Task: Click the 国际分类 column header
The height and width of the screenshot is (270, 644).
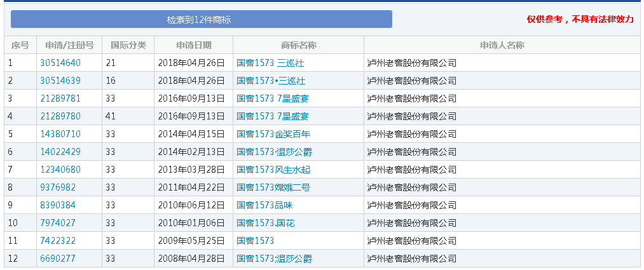Action: 128,45
